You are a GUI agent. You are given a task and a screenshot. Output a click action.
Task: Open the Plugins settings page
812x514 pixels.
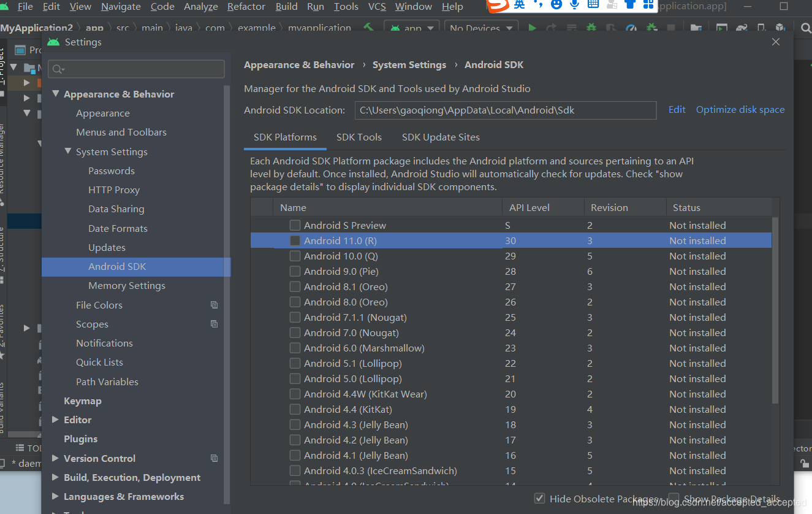[81, 439]
